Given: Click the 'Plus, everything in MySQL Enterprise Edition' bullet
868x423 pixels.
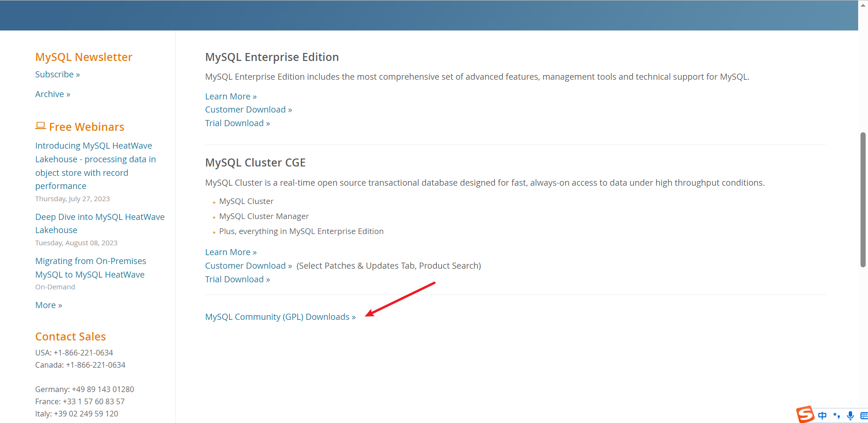Looking at the screenshot, I should [301, 231].
